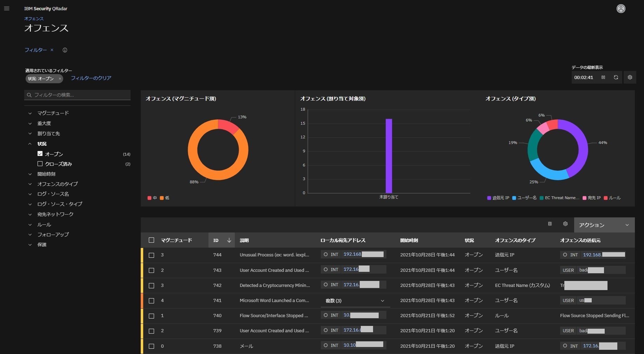Click the filter info icon
The height and width of the screenshot is (354, 644).
point(65,50)
